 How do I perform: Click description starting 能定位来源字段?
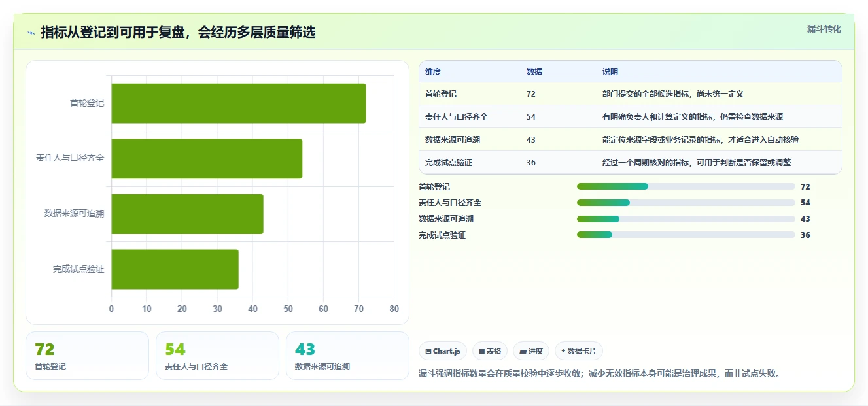(x=701, y=140)
